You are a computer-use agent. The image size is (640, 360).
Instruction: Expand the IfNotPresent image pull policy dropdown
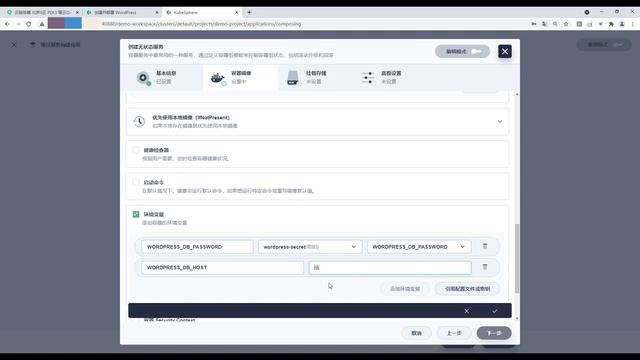[500, 122]
